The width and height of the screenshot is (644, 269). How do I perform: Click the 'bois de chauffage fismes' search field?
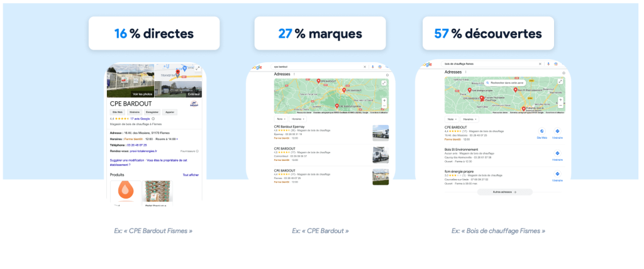pos(489,64)
